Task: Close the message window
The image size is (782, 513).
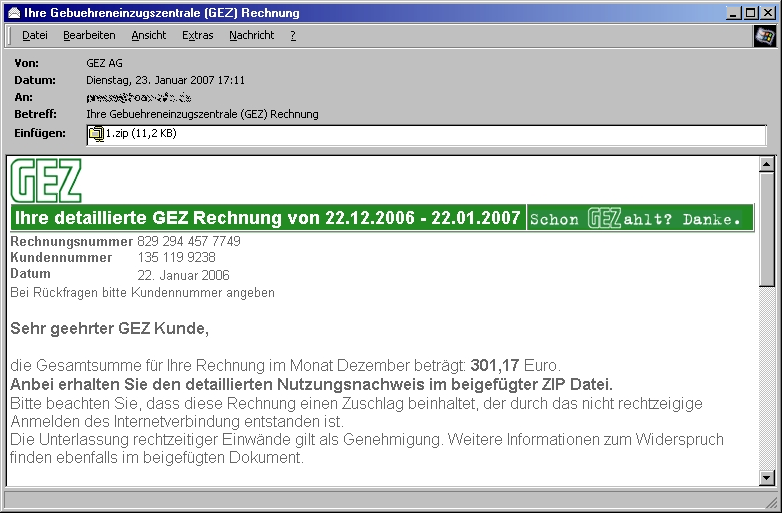Action: click(769, 13)
